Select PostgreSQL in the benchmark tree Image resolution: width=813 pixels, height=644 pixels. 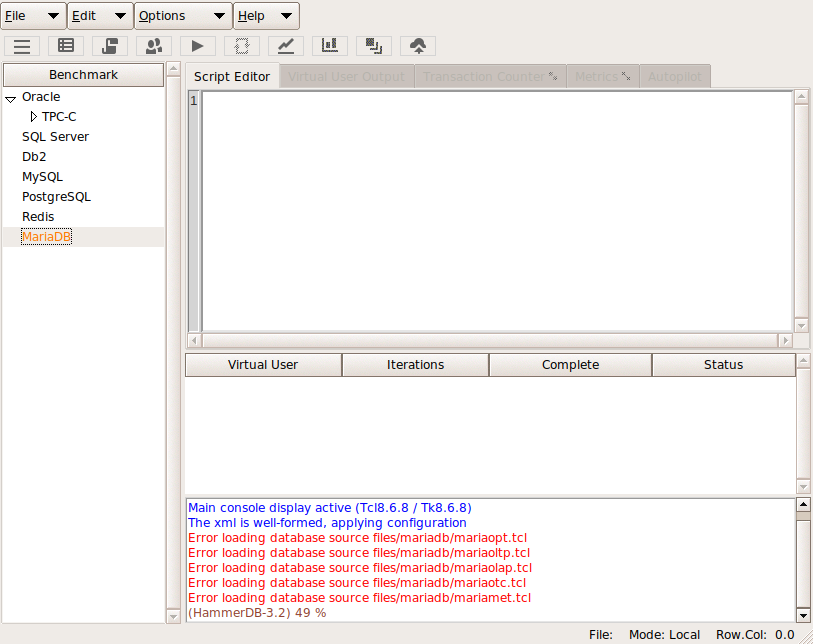point(57,197)
